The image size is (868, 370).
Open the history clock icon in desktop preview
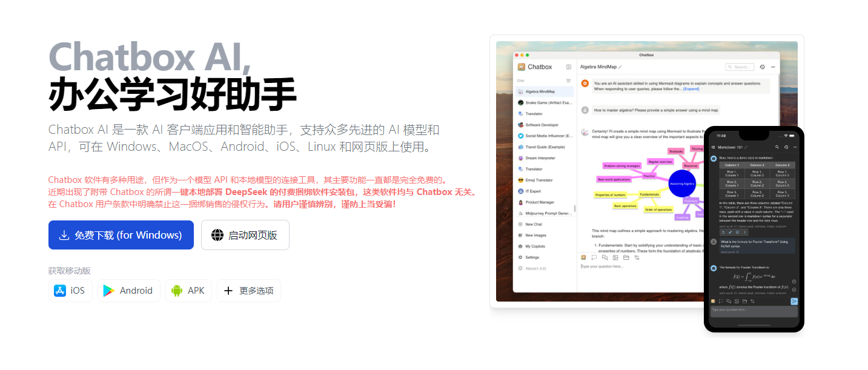click(x=762, y=67)
